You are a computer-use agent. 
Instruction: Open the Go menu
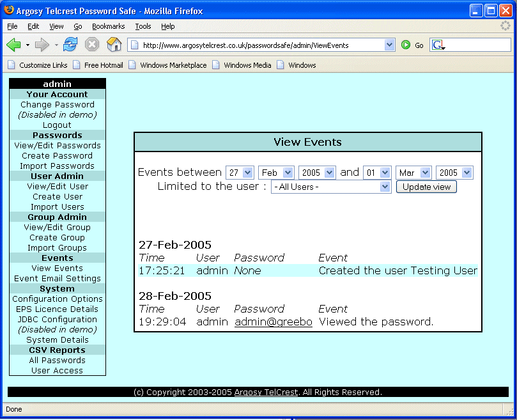(78, 26)
